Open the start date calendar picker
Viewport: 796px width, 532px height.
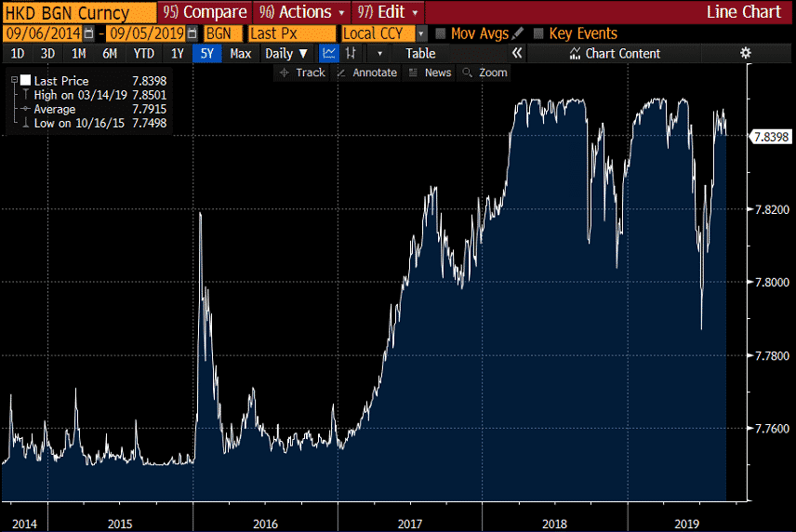88,33
